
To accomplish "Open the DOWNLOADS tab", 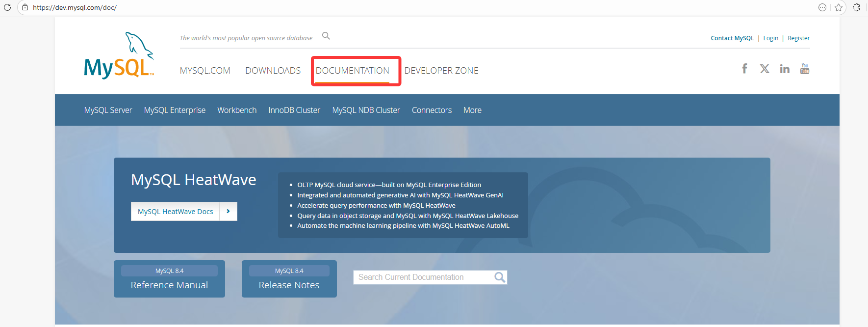I will coord(273,71).
